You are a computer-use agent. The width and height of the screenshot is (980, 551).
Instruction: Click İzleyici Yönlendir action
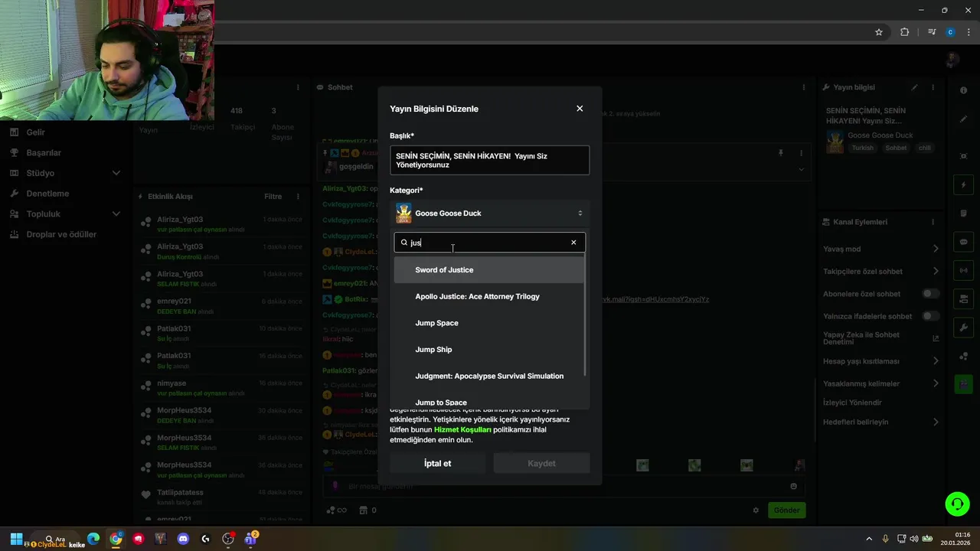click(852, 403)
